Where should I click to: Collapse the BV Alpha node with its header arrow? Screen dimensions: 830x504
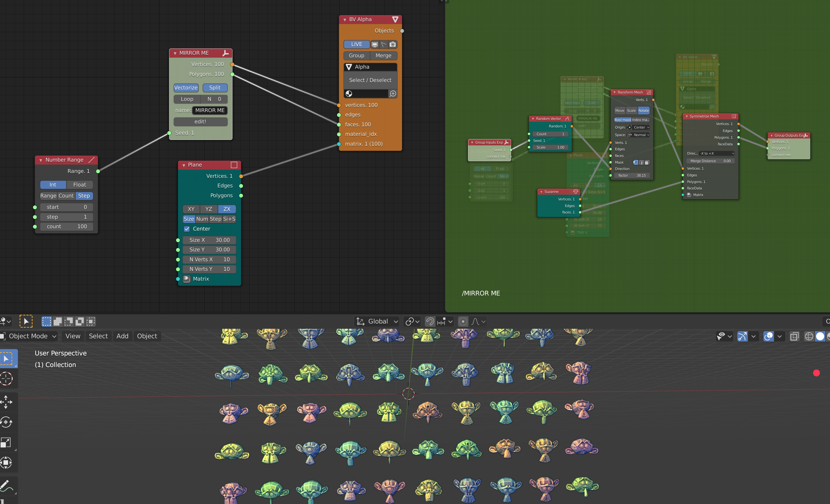tap(344, 19)
